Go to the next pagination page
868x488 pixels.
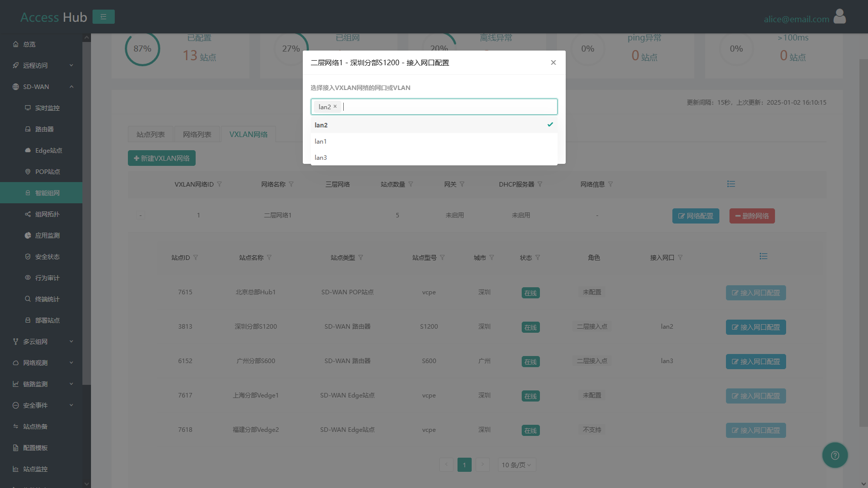[x=483, y=465]
